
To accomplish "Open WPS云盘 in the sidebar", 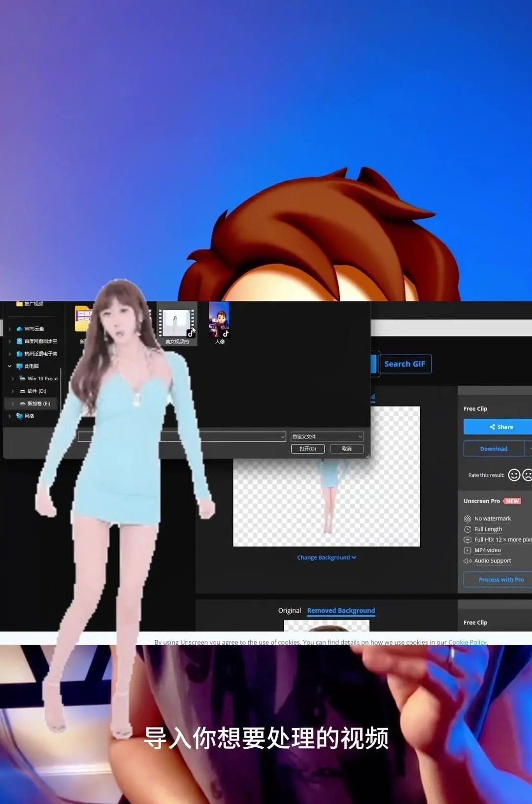I will [x=33, y=329].
